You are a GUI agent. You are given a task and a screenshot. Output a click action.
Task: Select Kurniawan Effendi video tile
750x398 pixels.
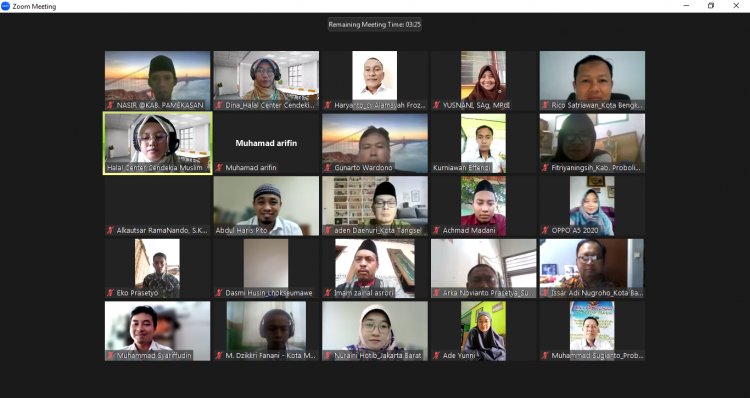pos(484,143)
